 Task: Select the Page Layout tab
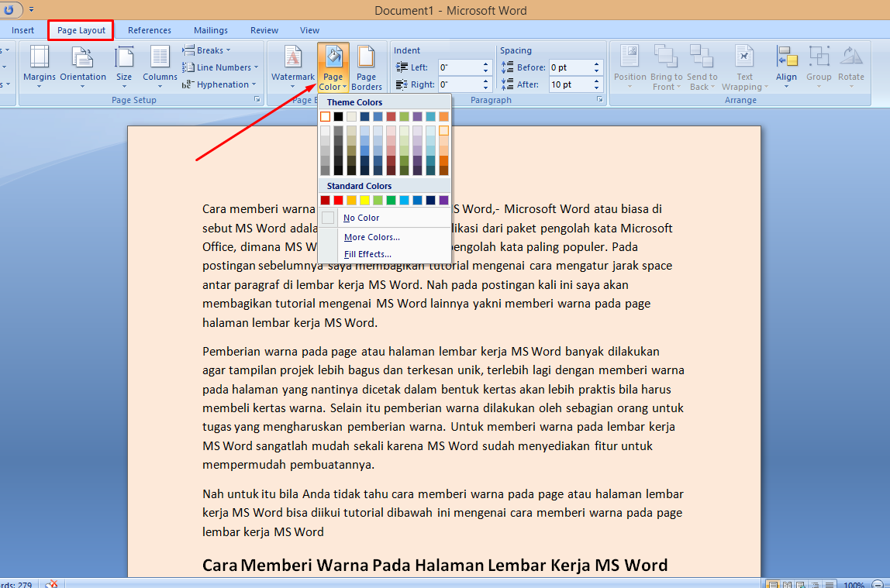81,30
